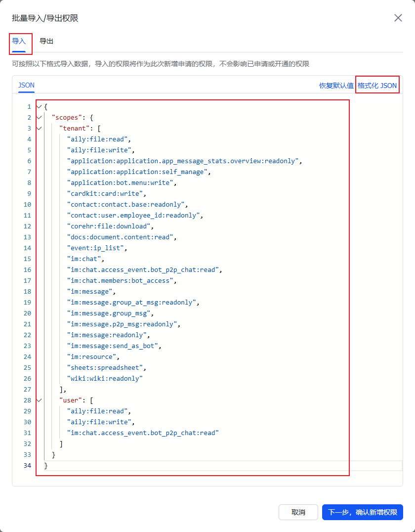Click "im:message.group_msg" scope
The image size is (415, 532).
click(109, 313)
